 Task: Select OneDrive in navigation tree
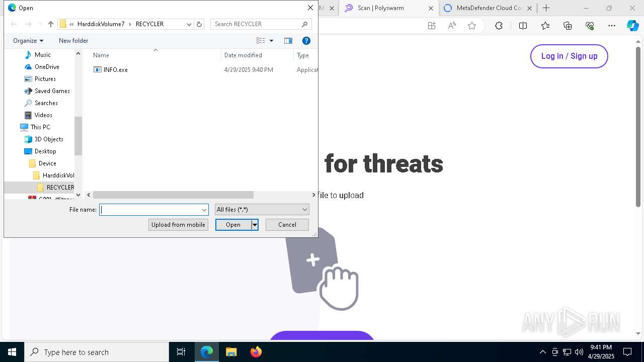(x=47, y=67)
